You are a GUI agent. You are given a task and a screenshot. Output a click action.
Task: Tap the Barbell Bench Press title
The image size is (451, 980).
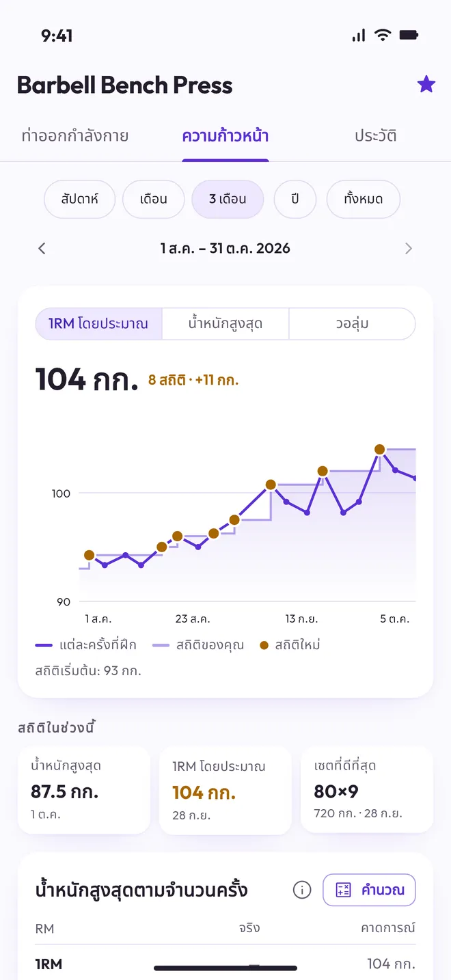125,85
